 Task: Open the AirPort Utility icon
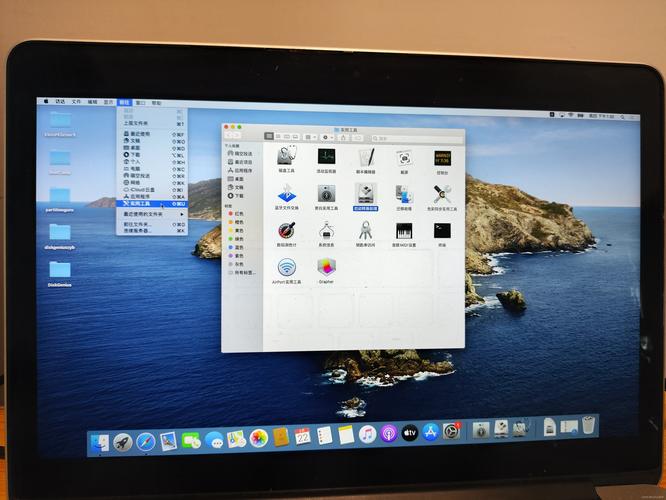point(287,267)
